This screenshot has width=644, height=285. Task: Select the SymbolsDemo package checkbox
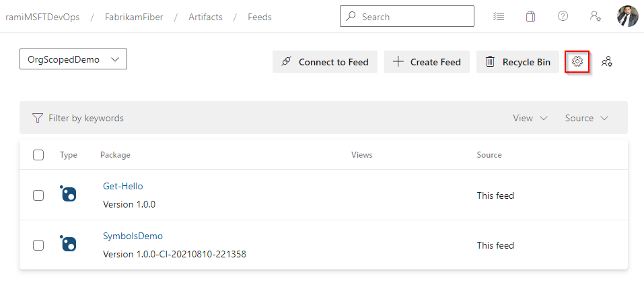(38, 245)
